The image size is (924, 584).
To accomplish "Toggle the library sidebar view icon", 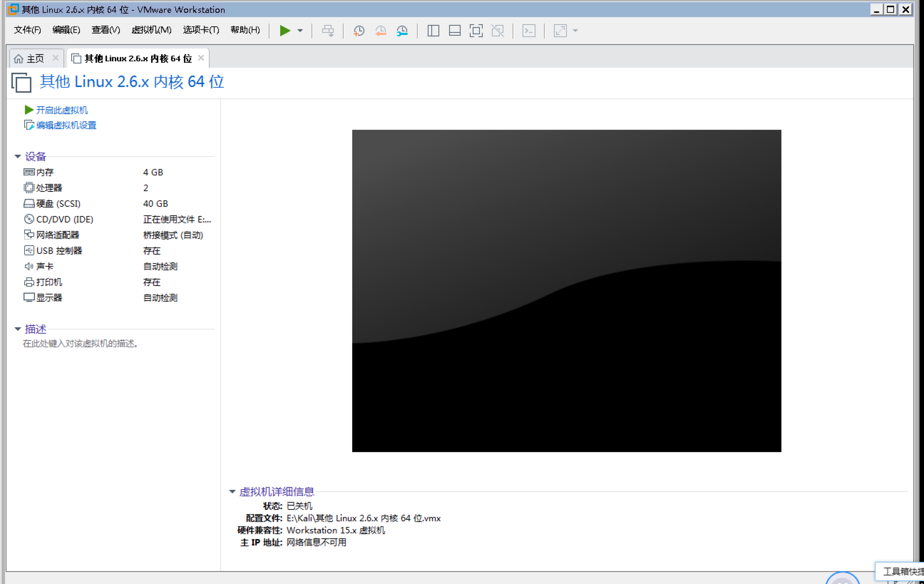I will (x=433, y=31).
